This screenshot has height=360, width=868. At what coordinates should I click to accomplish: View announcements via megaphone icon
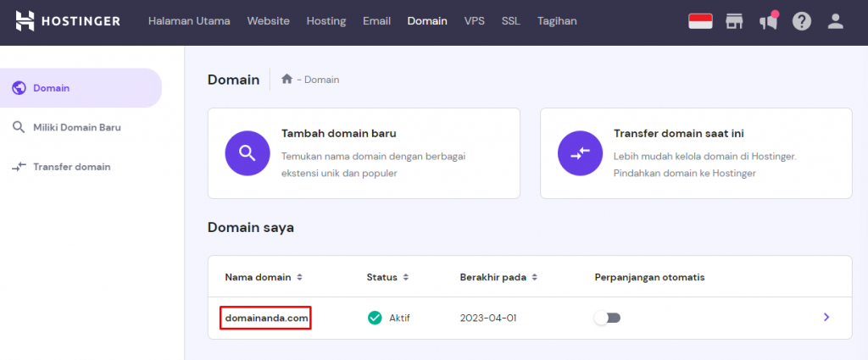(768, 21)
